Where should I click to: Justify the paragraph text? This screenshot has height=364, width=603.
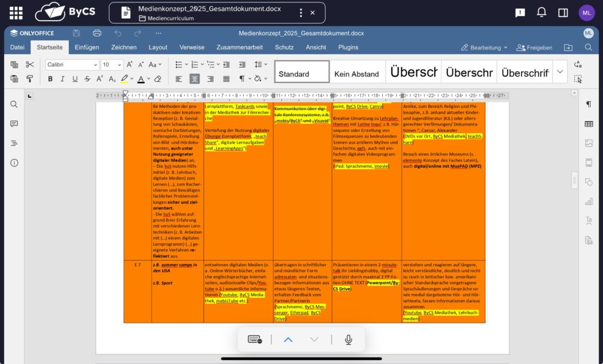[226, 79]
